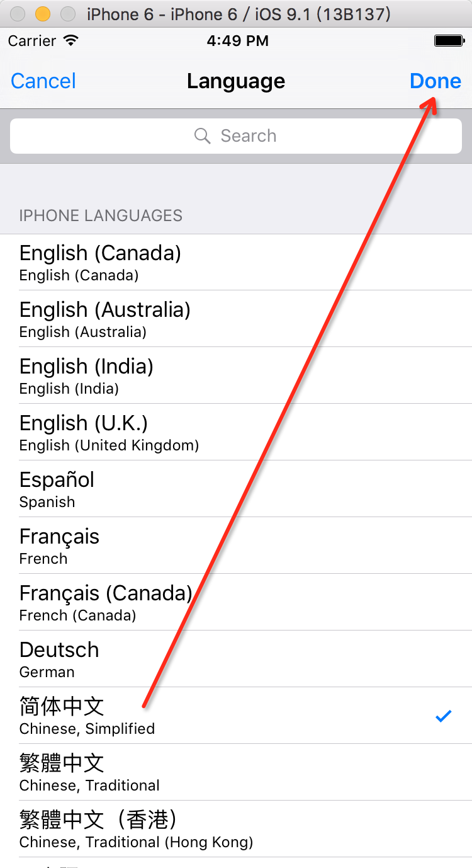The image size is (472, 868).
Task: Click the battery indicator icon
Action: tap(449, 41)
